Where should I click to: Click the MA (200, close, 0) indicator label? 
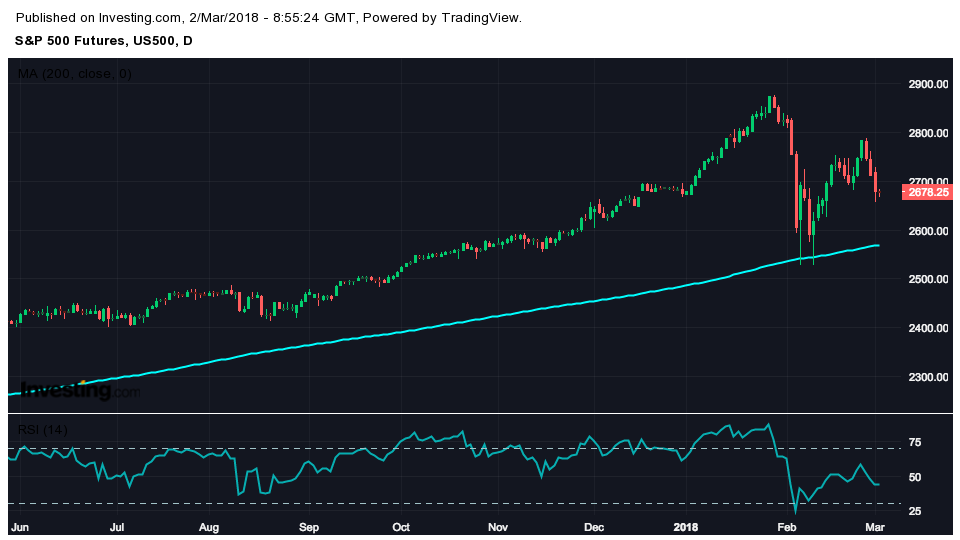click(75, 74)
